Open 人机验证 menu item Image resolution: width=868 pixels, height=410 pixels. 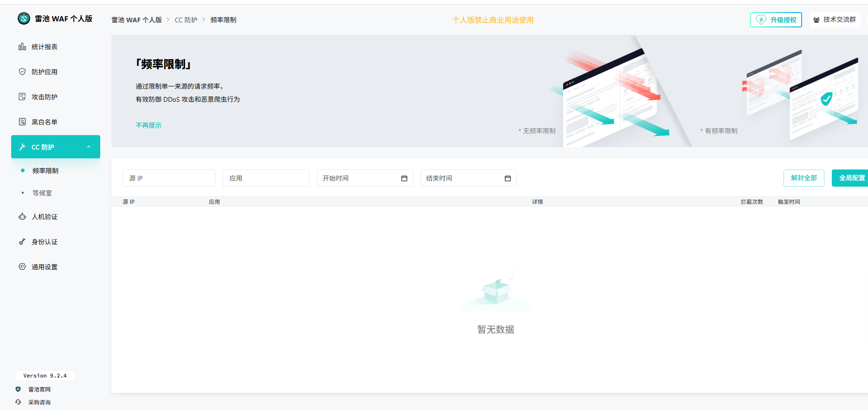coord(56,216)
